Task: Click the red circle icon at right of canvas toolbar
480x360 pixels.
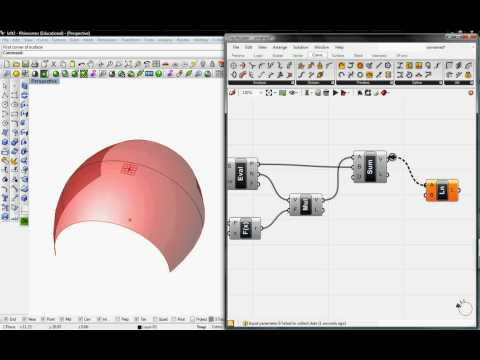Action: [470, 92]
